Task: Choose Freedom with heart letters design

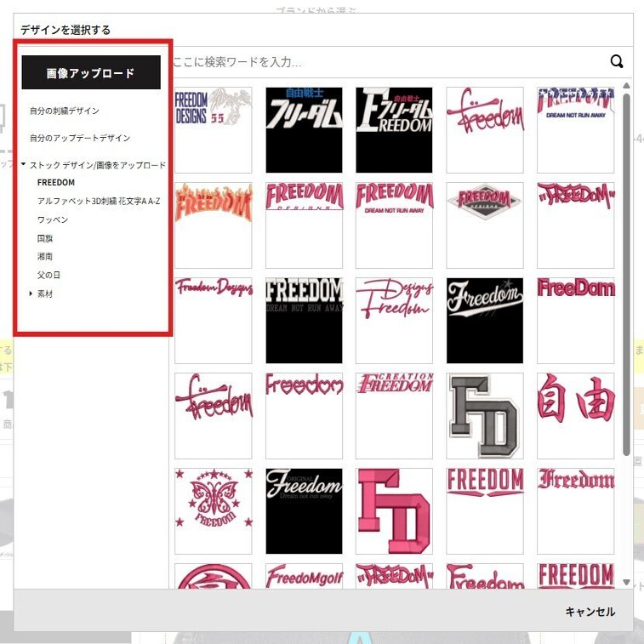Action: tap(304, 416)
